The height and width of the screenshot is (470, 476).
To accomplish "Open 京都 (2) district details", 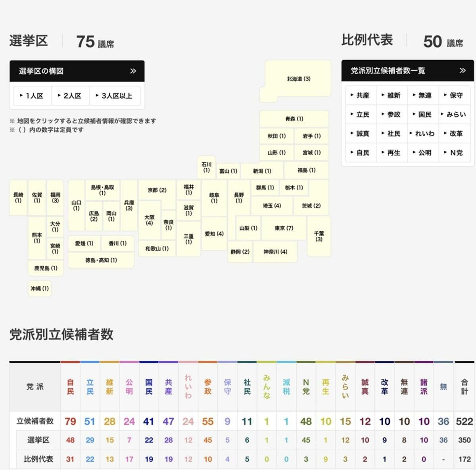I will click(157, 190).
